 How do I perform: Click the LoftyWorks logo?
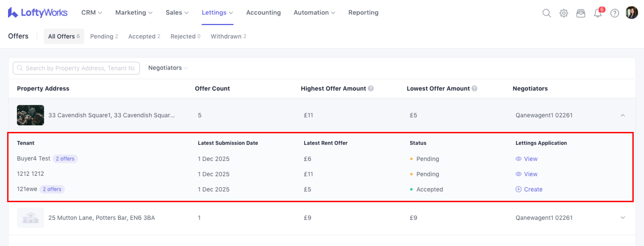38,12
